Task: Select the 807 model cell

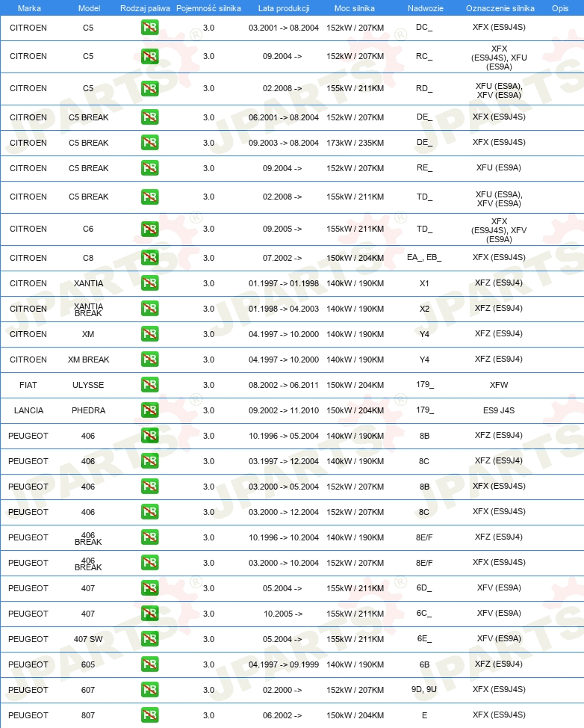Action: [x=88, y=715]
